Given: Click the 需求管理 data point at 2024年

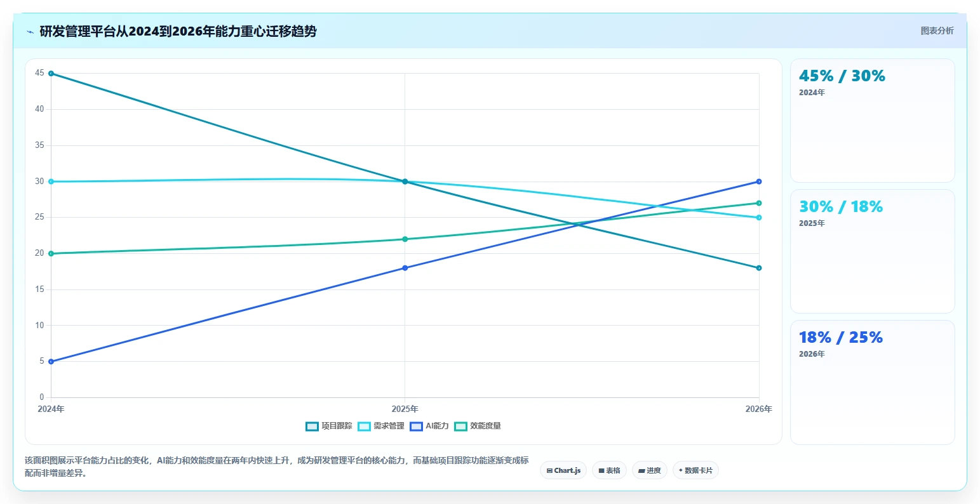Looking at the screenshot, I should click(51, 182).
